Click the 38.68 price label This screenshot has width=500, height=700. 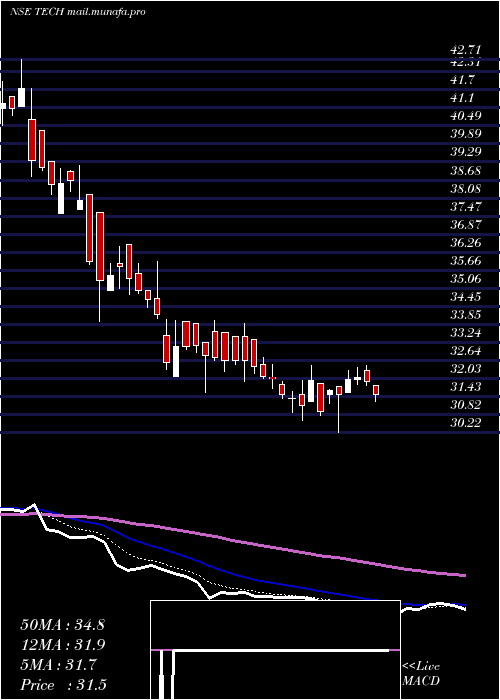466,171
